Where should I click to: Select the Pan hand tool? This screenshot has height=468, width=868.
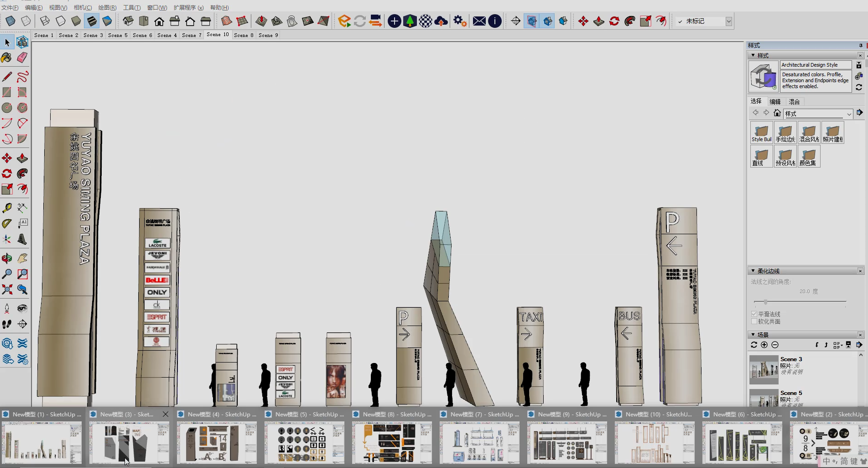[22, 258]
